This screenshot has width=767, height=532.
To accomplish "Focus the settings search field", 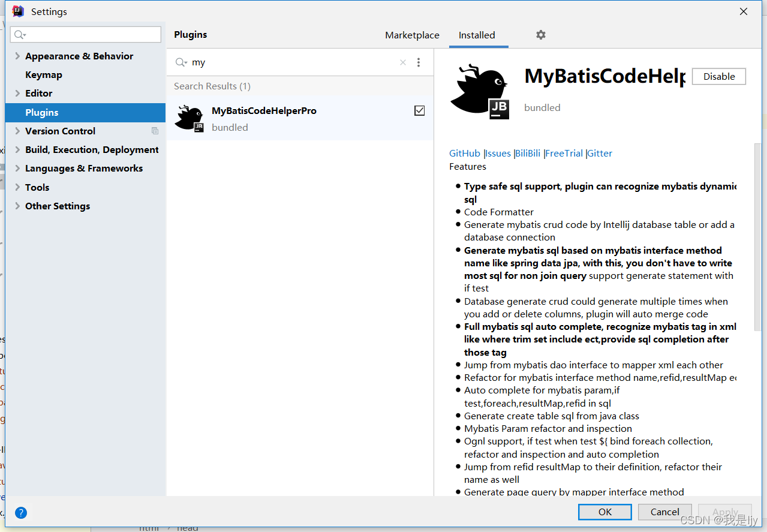I will (86, 35).
